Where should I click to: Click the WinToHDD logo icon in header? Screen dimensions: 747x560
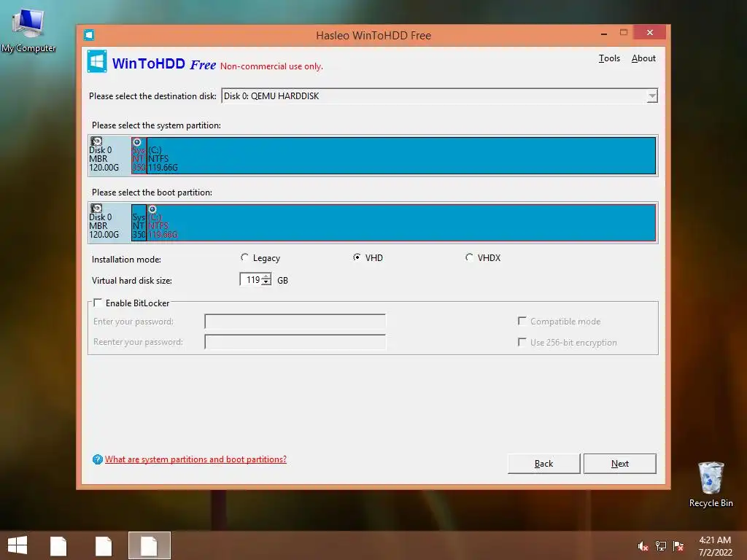pyautogui.click(x=97, y=62)
